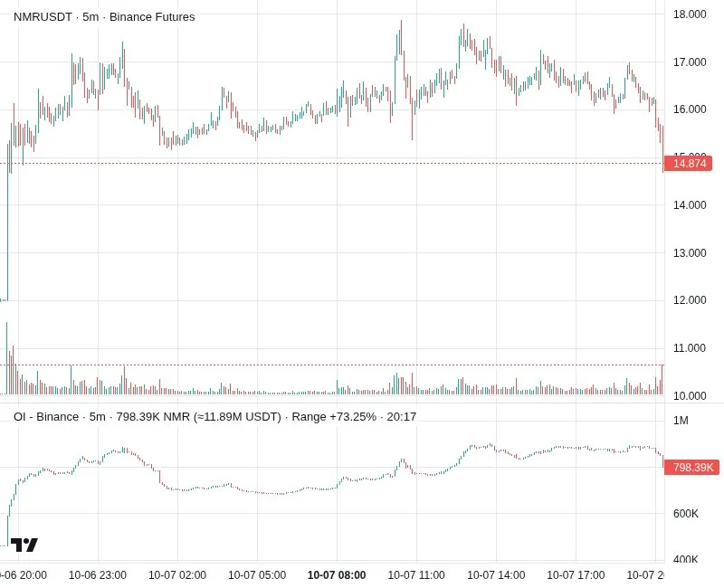
Task: Click the 1M open interest axis label
Action: [x=681, y=421]
